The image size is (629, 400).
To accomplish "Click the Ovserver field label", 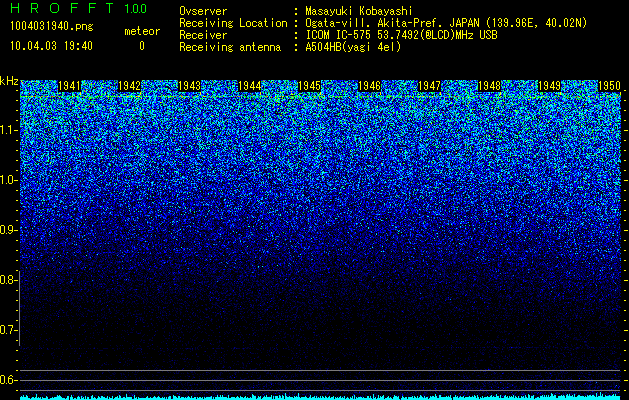I will (x=203, y=11).
